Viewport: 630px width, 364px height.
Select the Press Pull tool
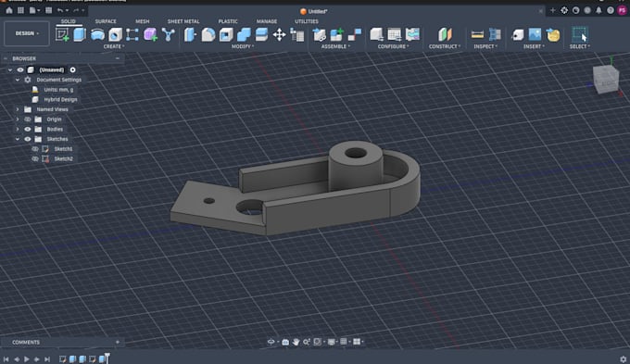coord(190,34)
